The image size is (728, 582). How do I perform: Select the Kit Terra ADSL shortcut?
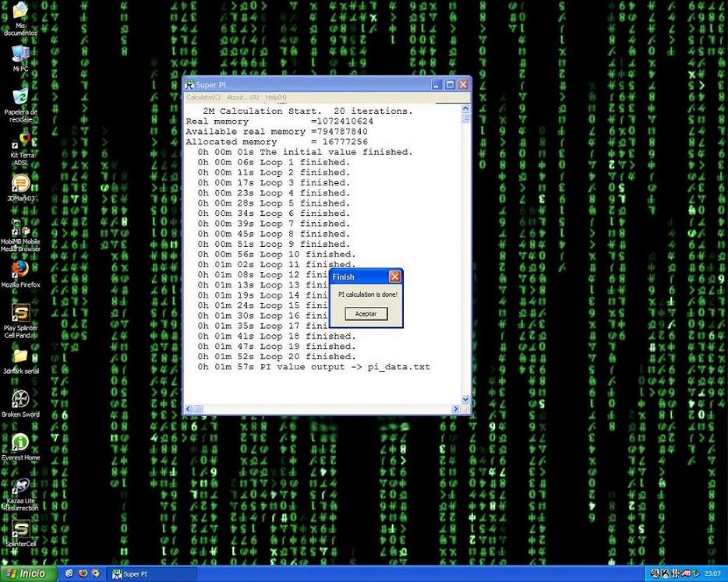[21, 149]
